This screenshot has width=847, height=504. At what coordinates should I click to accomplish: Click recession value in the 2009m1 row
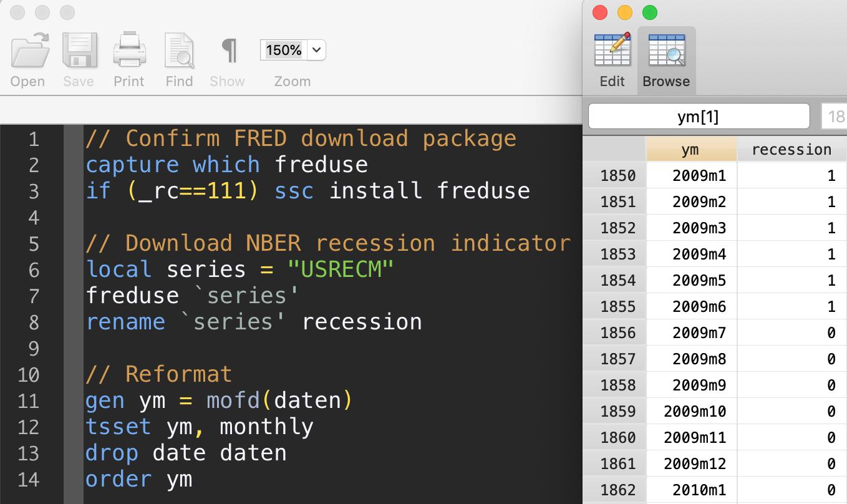click(792, 176)
